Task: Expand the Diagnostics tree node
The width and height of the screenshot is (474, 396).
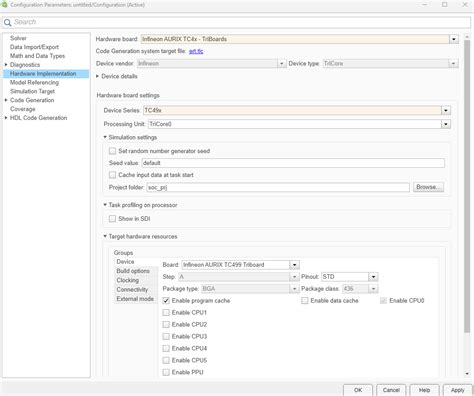Action: click(6, 64)
